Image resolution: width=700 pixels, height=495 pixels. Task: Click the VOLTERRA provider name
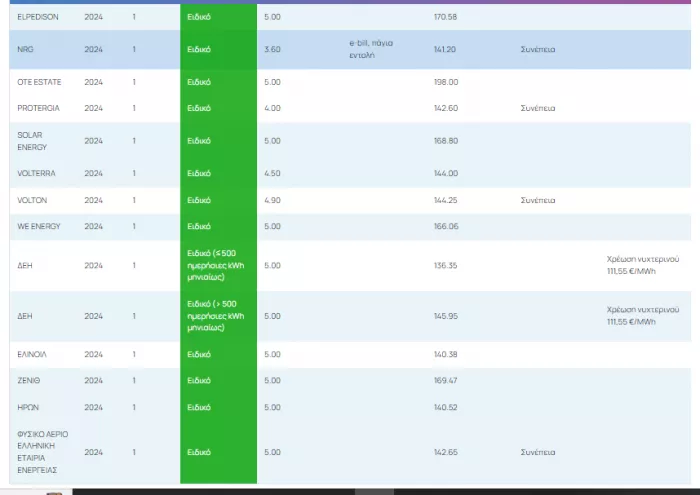[36, 173]
